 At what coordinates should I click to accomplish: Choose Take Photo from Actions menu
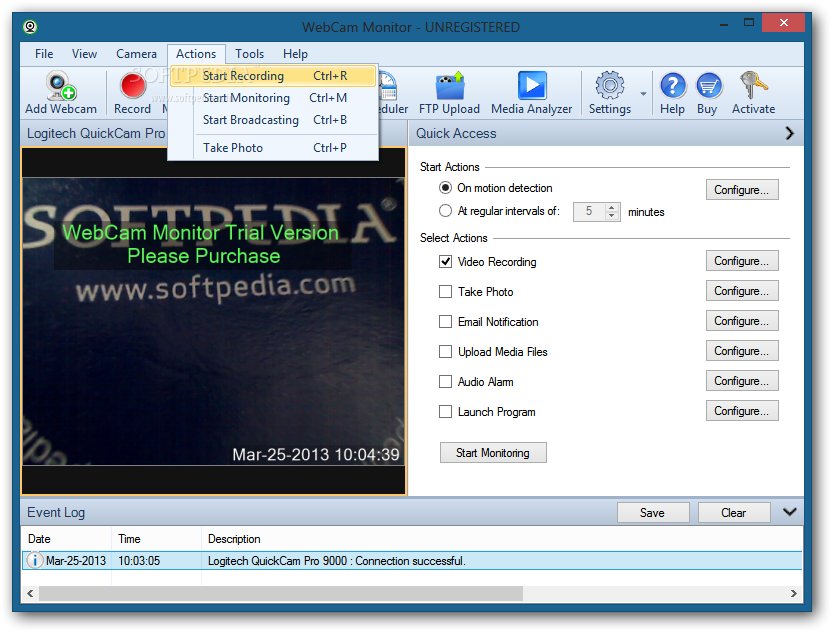[273, 148]
